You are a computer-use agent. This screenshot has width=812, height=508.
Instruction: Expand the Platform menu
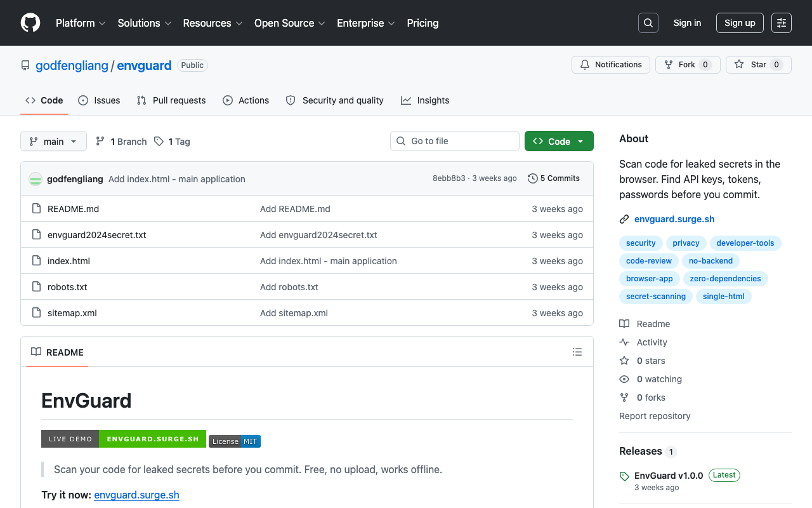(x=81, y=23)
